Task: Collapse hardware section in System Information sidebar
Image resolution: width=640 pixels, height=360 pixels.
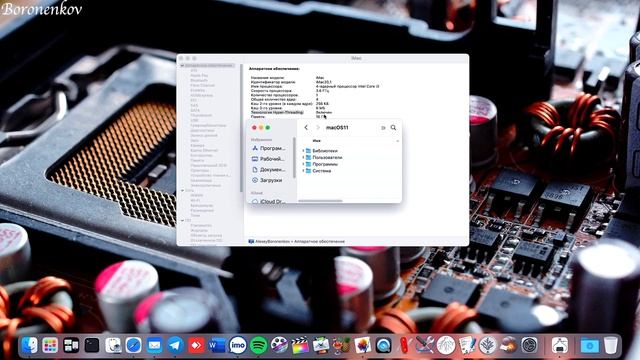Action: click(x=182, y=65)
